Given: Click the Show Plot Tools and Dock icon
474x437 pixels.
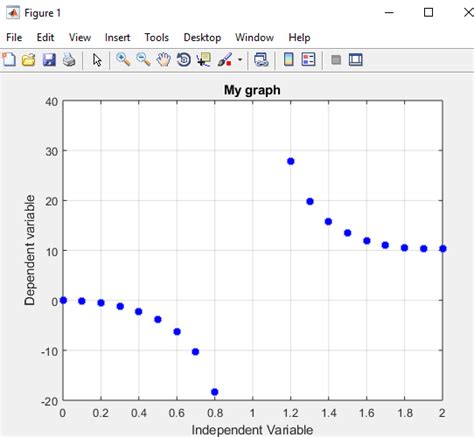Looking at the screenshot, I should (x=356, y=60).
